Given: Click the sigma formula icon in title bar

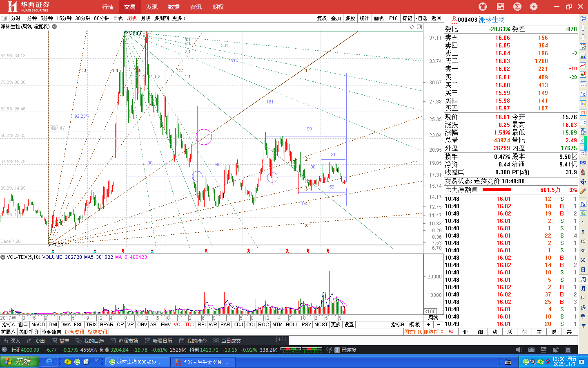Looking at the screenshot, I should (x=517, y=7).
